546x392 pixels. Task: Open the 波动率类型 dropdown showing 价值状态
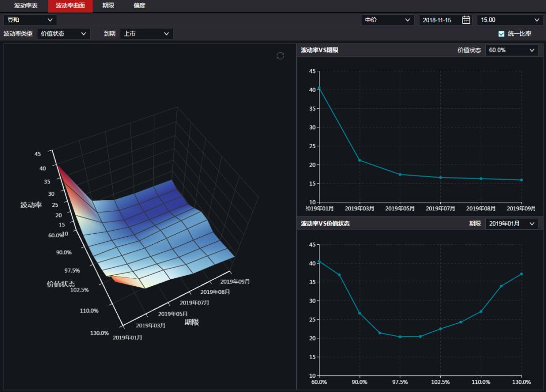tap(63, 34)
